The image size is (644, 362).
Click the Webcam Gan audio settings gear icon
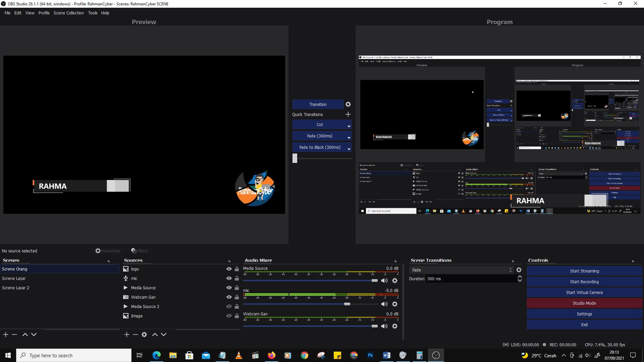(395, 327)
